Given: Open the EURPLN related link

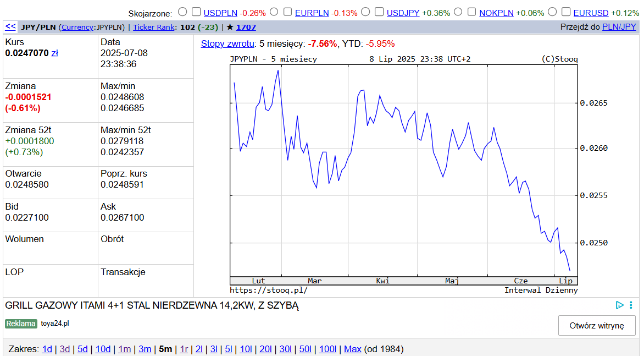Looking at the screenshot, I should pyautogui.click(x=312, y=13).
